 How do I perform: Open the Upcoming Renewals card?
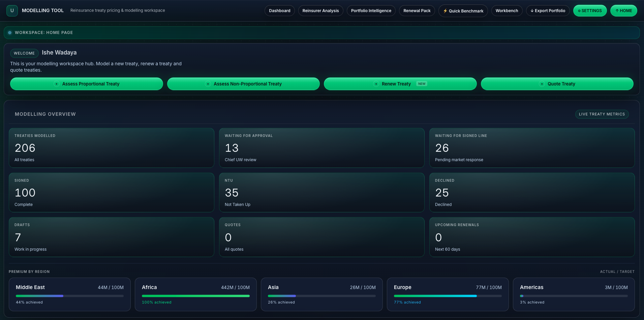pos(532,237)
